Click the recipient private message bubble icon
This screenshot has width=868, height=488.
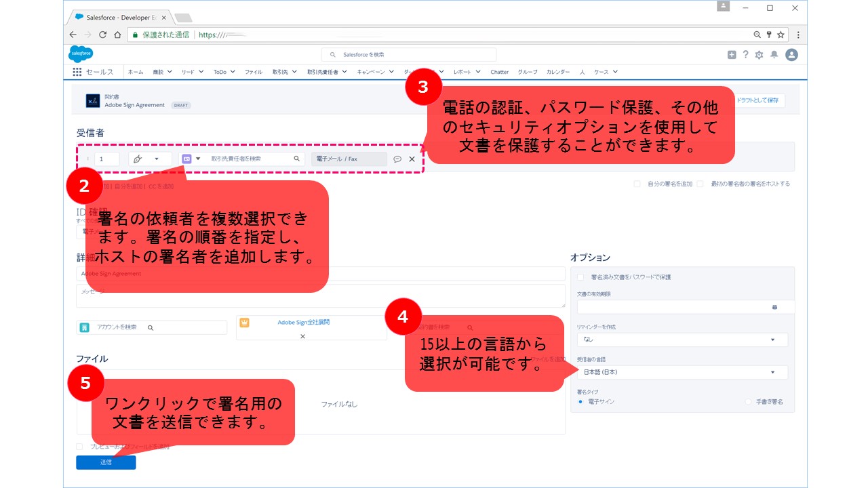point(397,159)
